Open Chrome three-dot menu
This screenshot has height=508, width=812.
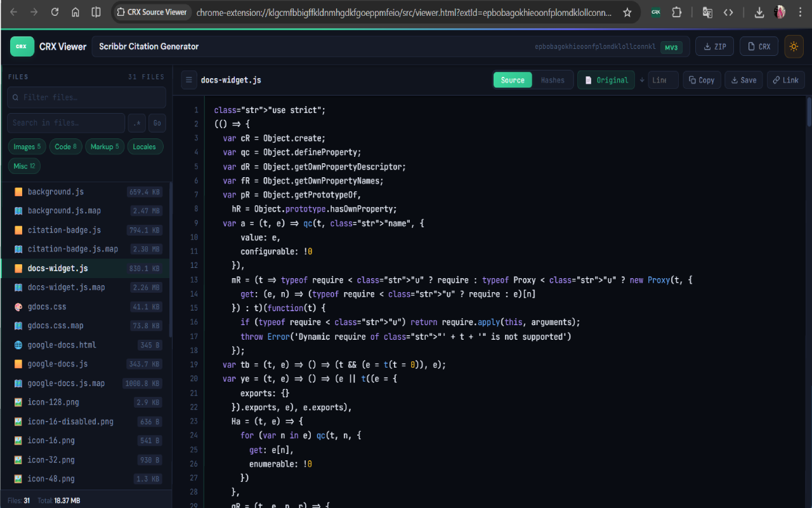pyautogui.click(x=799, y=12)
